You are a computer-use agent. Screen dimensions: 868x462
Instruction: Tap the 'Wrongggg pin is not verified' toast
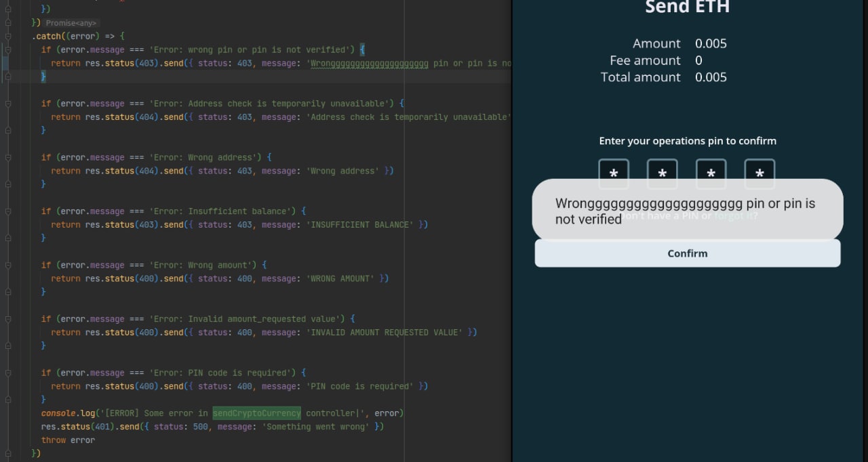(688, 209)
